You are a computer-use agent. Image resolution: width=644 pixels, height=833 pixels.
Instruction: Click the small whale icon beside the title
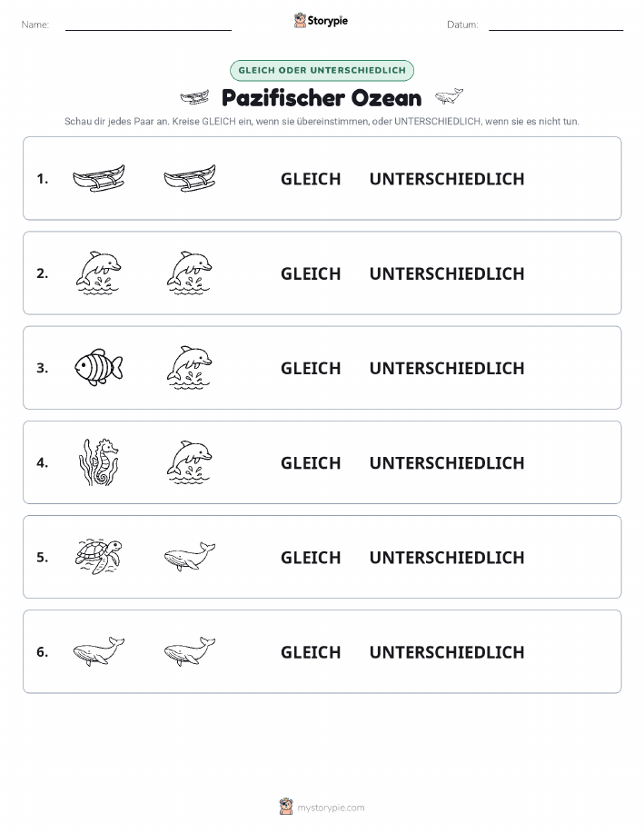point(449,96)
